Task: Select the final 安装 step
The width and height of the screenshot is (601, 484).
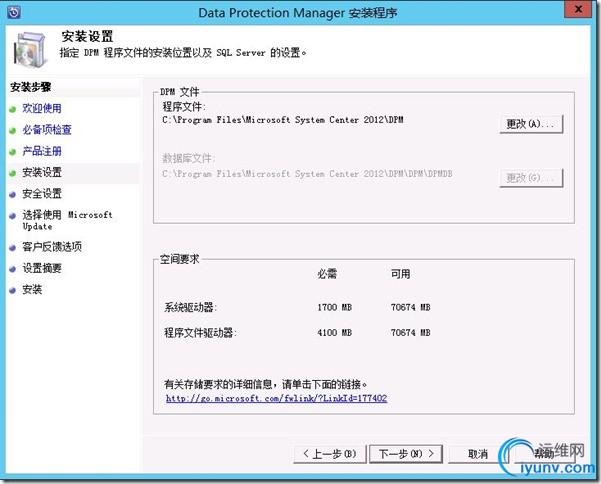Action: [x=32, y=290]
